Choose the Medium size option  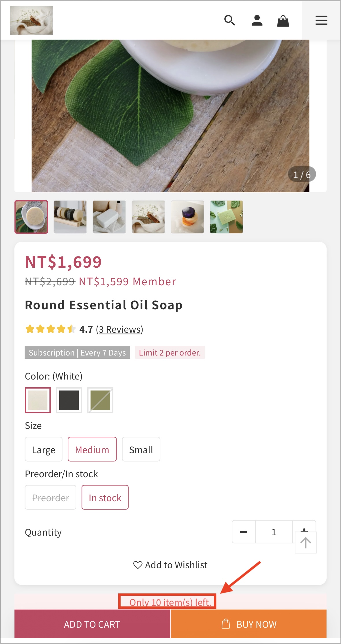92,449
